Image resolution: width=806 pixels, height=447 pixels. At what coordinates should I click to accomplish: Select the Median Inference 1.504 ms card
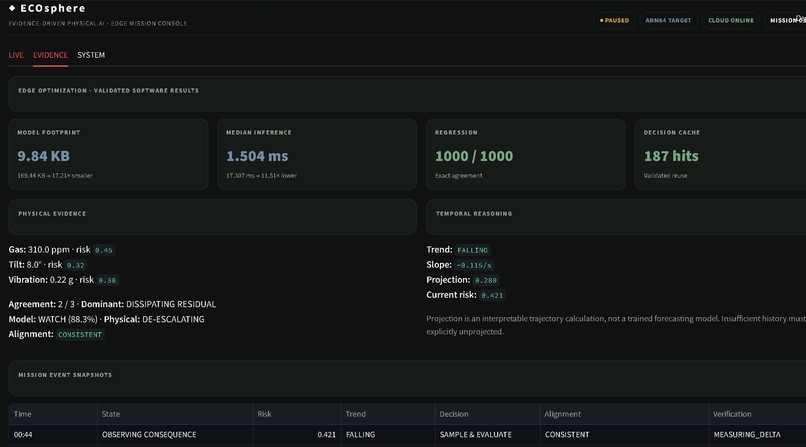[317, 155]
